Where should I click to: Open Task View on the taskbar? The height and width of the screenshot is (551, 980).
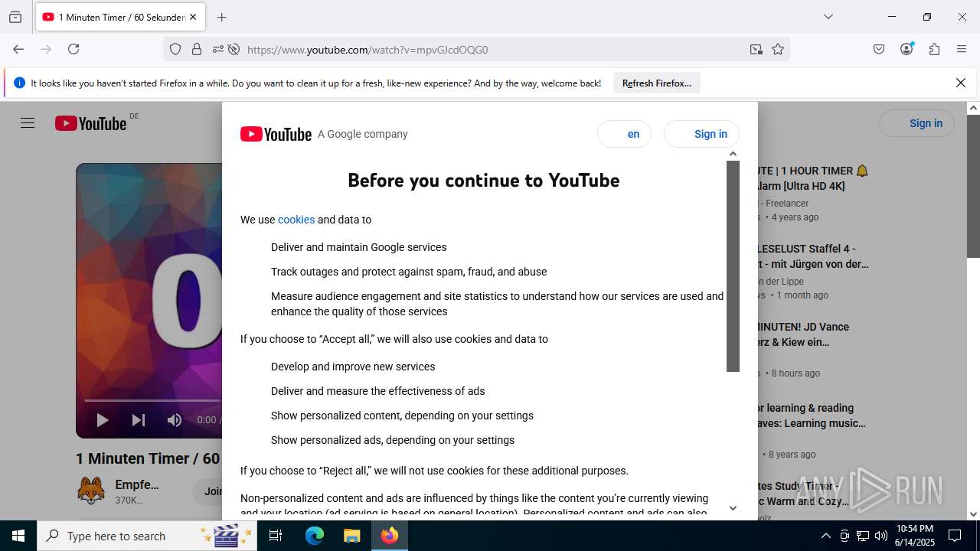(x=276, y=536)
